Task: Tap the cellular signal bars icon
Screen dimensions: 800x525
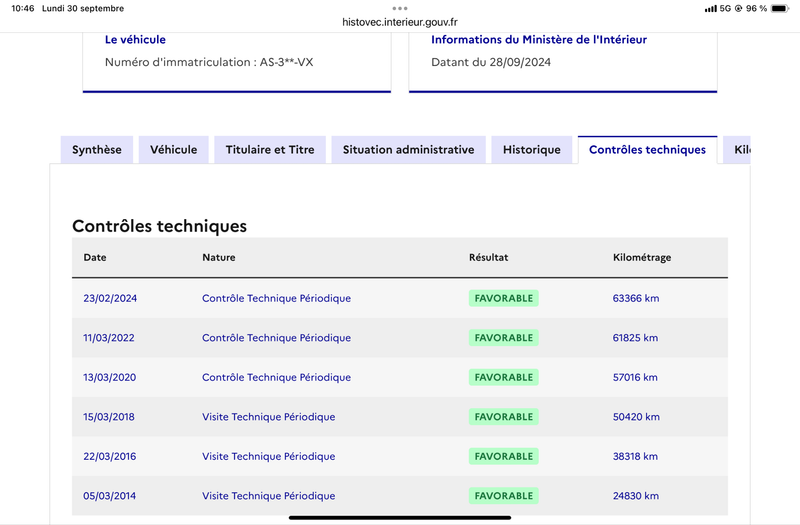Action: pos(711,9)
